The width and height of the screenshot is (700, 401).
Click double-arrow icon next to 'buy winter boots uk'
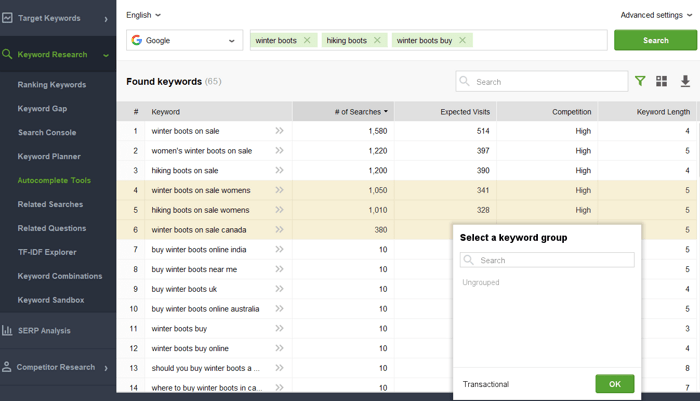(279, 289)
